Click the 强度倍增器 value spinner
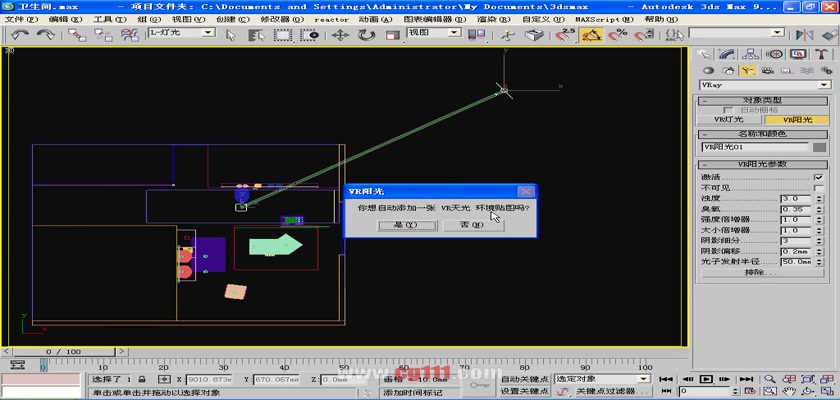The width and height of the screenshot is (840, 400). (819, 220)
